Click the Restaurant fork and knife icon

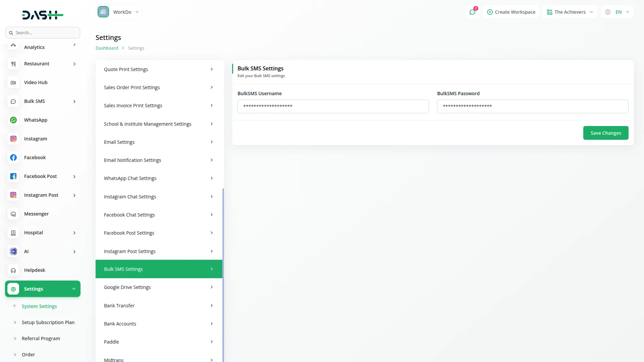tap(13, 64)
